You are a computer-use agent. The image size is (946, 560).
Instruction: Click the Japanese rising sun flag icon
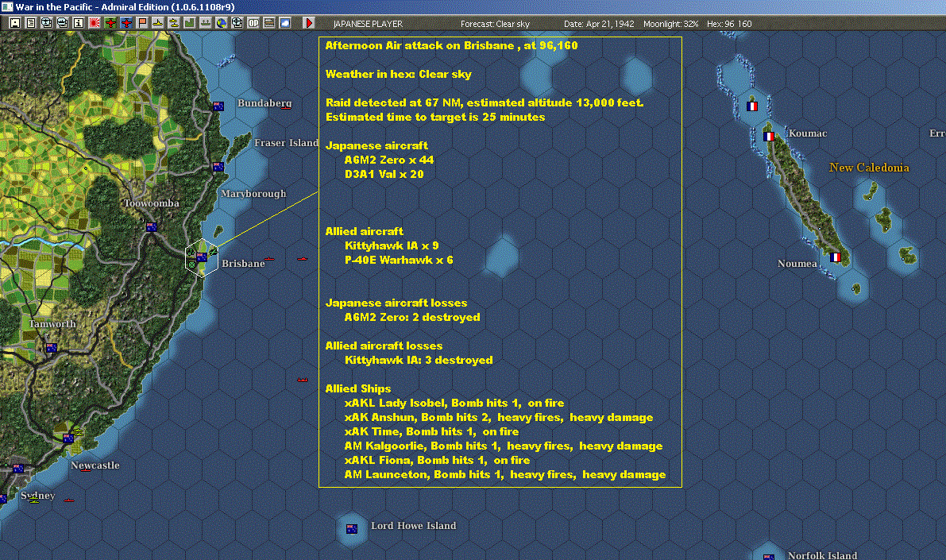(95, 23)
